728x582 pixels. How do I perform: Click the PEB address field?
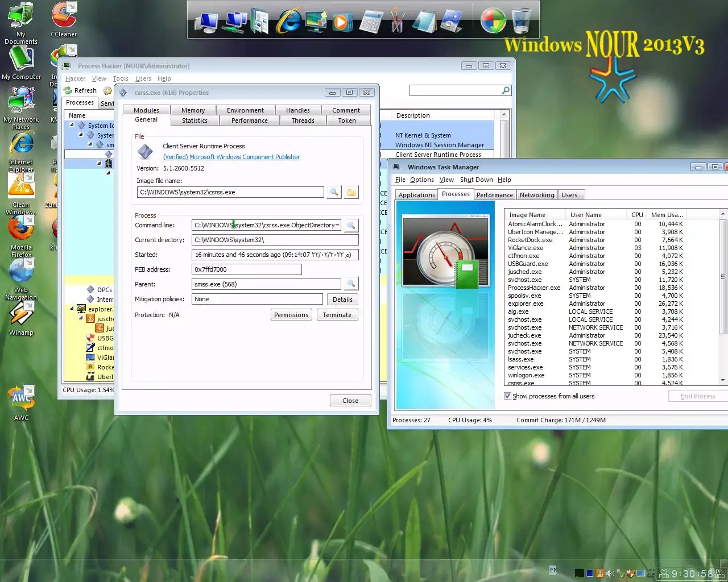pyautogui.click(x=247, y=269)
